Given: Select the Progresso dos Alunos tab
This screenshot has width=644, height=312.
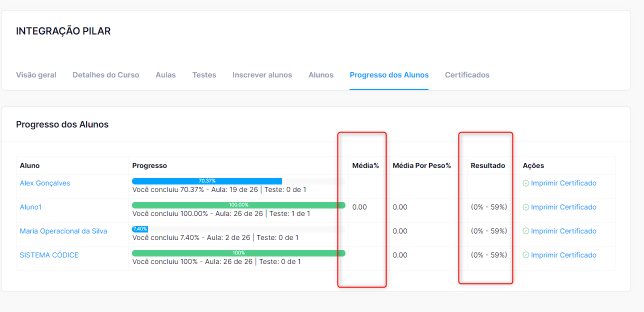Looking at the screenshot, I should tap(389, 75).
